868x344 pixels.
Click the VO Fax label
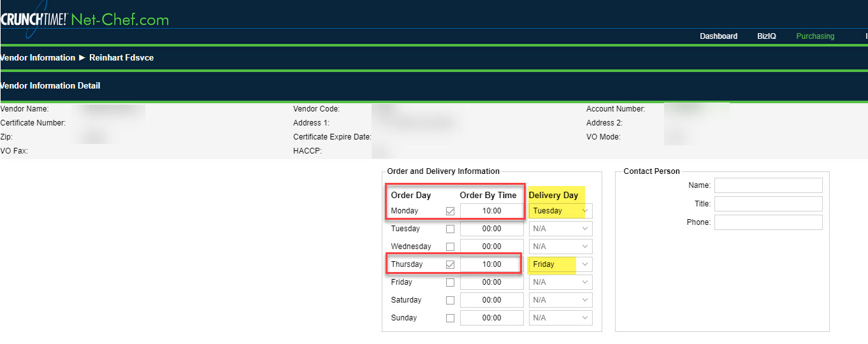[x=14, y=151]
